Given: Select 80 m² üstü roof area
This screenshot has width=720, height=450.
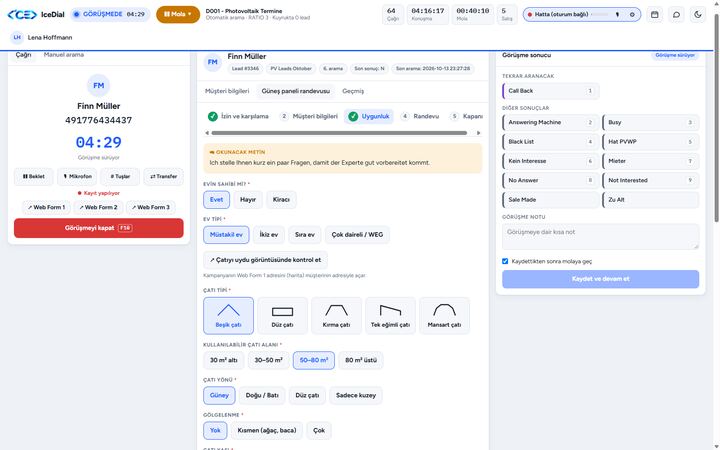Looking at the screenshot, I should tap(361, 360).
